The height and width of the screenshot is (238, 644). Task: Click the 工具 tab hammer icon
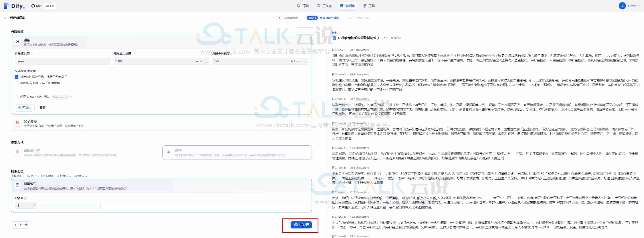coord(365,6)
